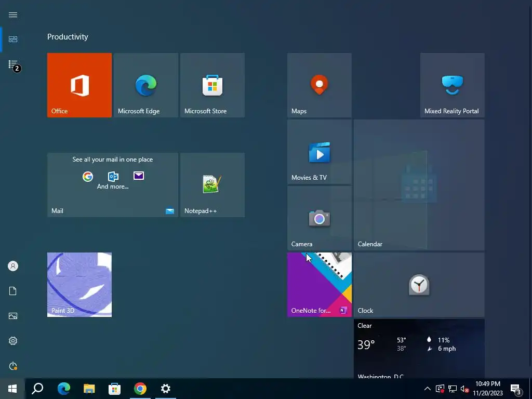532x399 pixels.
Task: Open the user account icon
Action: pyautogui.click(x=13, y=266)
